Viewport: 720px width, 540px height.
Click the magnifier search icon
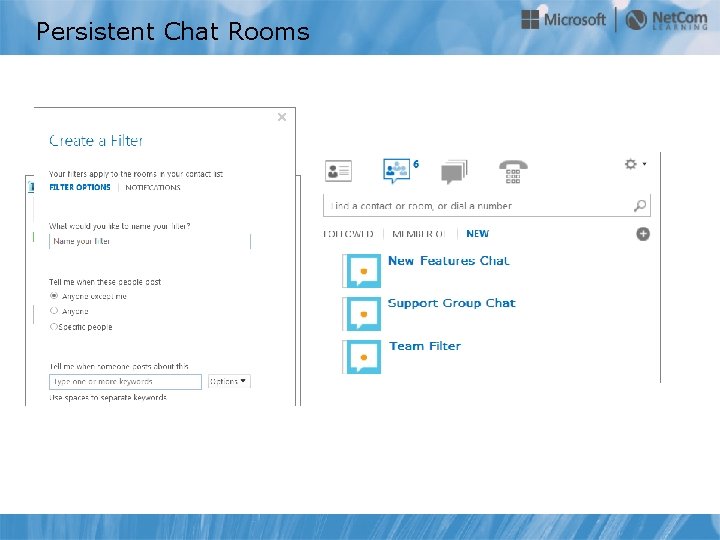pos(640,205)
